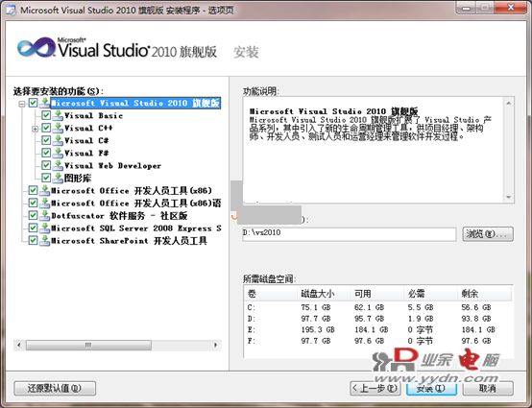Image resolution: width=532 pixels, height=408 pixels.
Task: Click the 剩余 column header
Action: point(485,294)
